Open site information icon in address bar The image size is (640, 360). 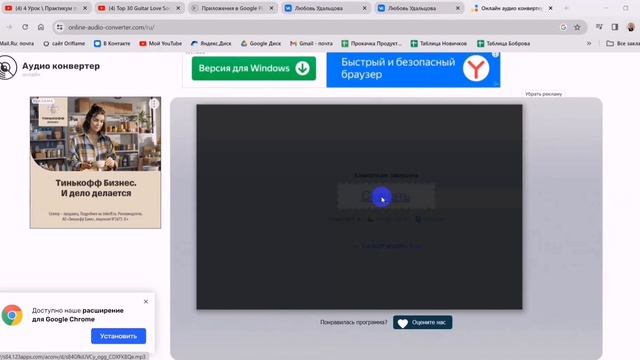click(60, 27)
